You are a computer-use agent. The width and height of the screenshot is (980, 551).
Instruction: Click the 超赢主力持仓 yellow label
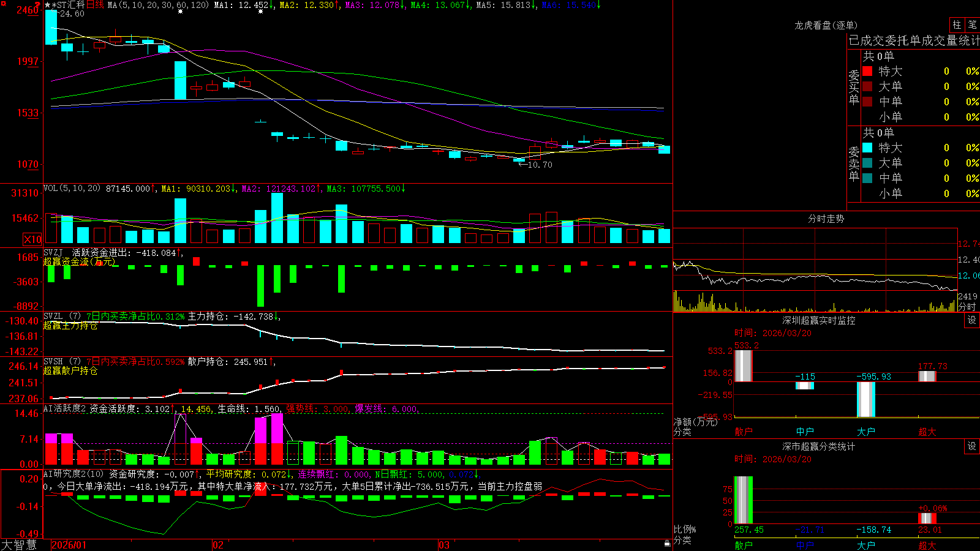pos(70,326)
